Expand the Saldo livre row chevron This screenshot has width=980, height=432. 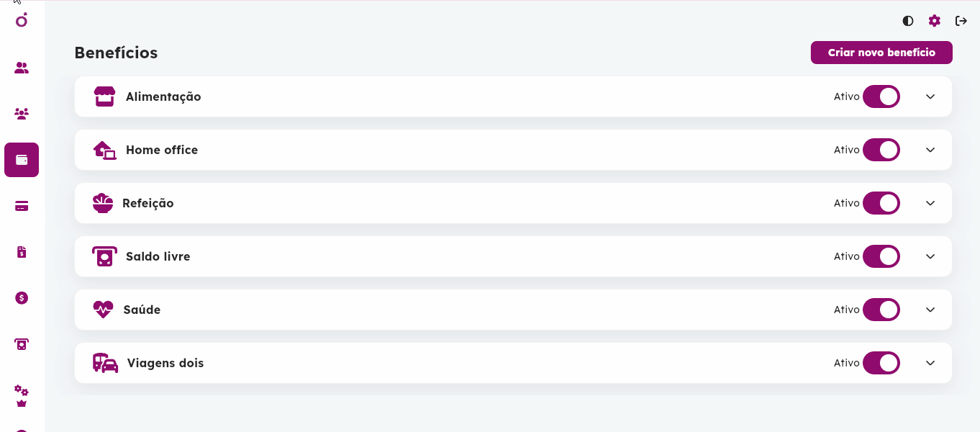point(930,256)
